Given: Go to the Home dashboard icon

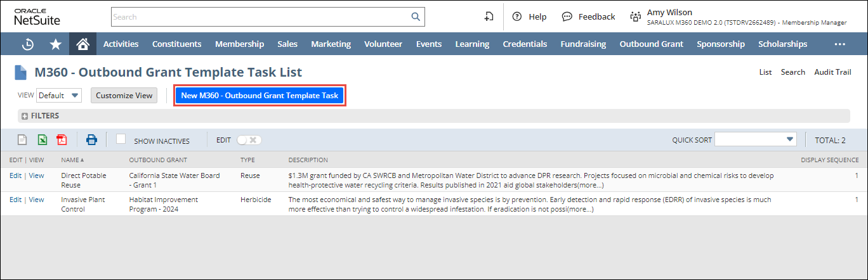Looking at the screenshot, I should [82, 44].
